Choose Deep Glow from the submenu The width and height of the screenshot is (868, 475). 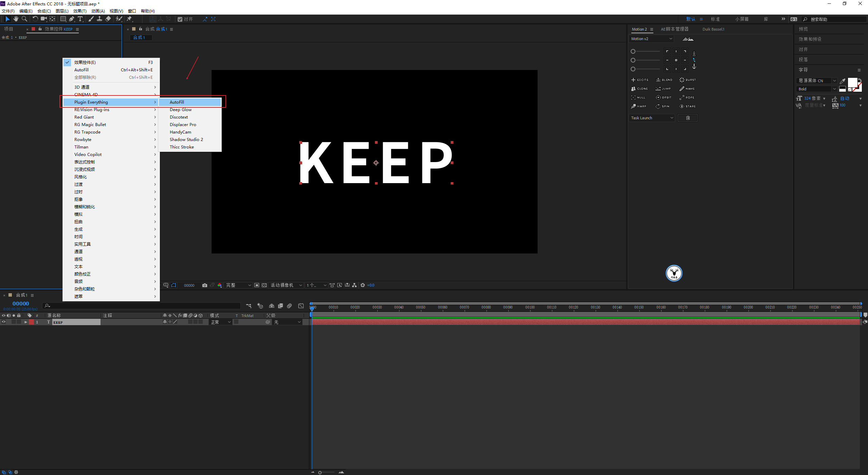tap(181, 110)
